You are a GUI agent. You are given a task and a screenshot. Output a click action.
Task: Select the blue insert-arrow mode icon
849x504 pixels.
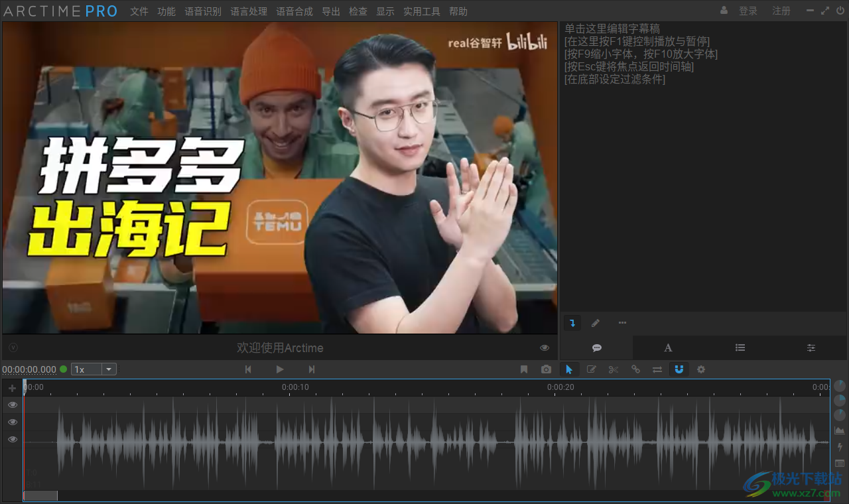pyautogui.click(x=572, y=323)
